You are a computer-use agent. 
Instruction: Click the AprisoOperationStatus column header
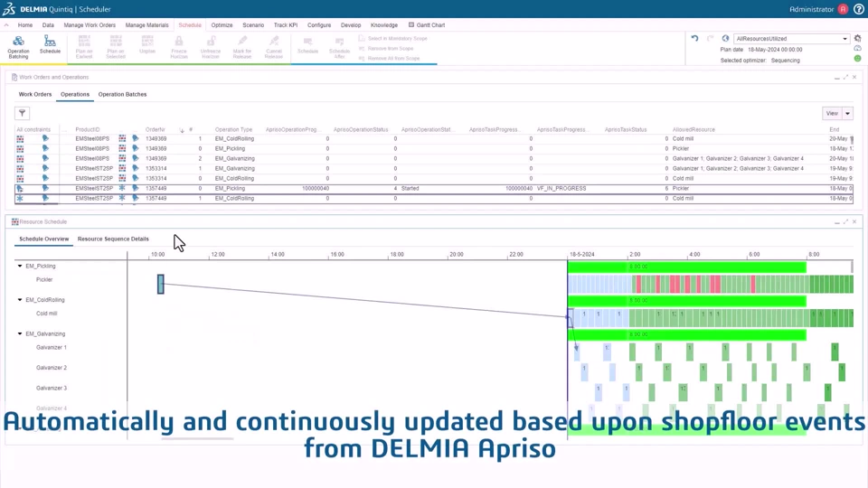click(361, 129)
